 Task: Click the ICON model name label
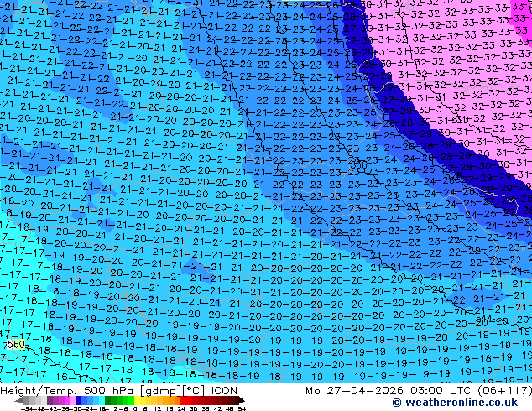(224, 391)
